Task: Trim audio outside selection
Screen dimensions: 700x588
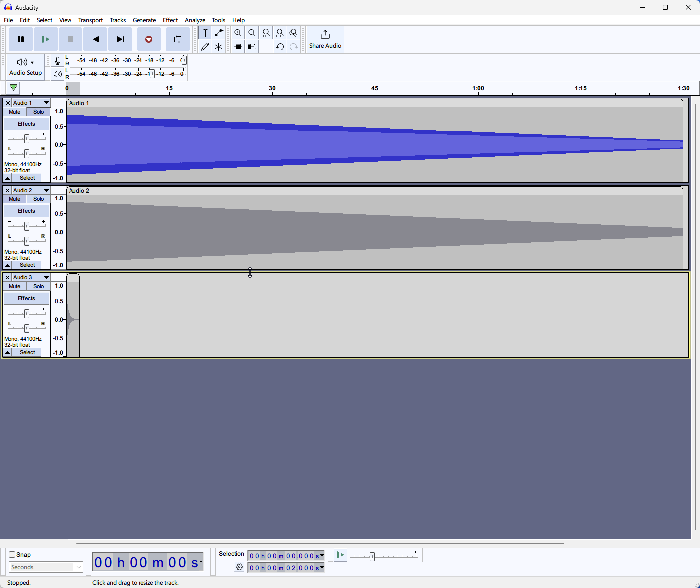Action: pyautogui.click(x=238, y=46)
